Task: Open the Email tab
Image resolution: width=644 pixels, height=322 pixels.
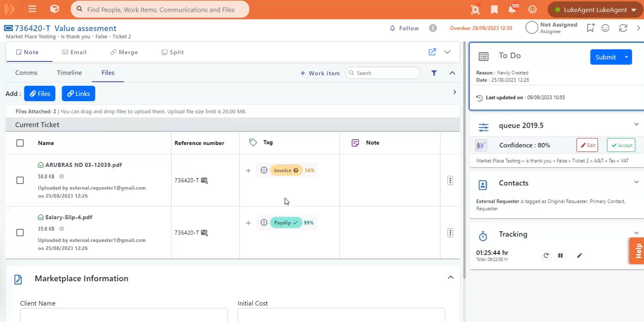Action: (x=74, y=52)
